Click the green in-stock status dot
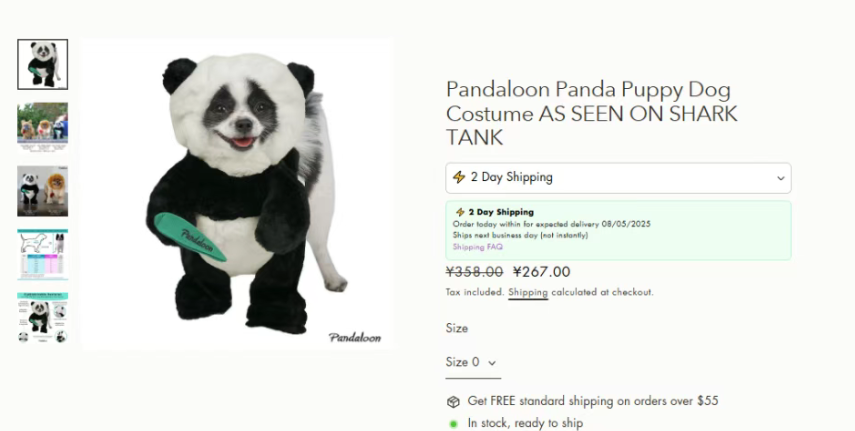The width and height of the screenshot is (855, 431). point(453,424)
